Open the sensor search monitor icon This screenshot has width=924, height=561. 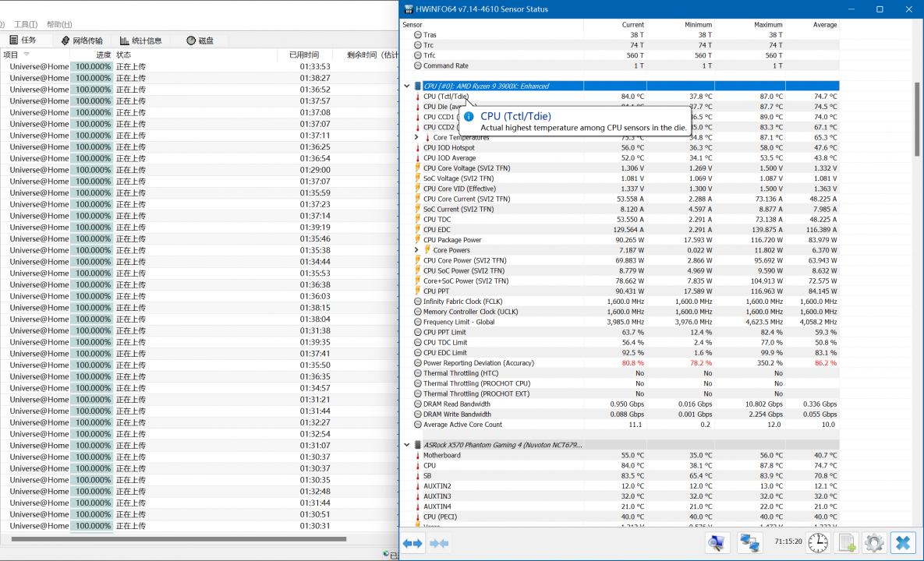click(717, 543)
